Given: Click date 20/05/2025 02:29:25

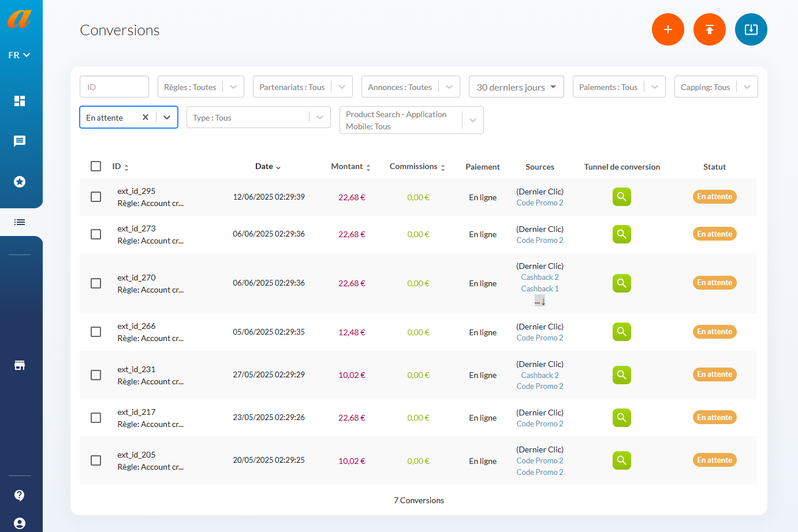Looking at the screenshot, I should (x=269, y=460).
